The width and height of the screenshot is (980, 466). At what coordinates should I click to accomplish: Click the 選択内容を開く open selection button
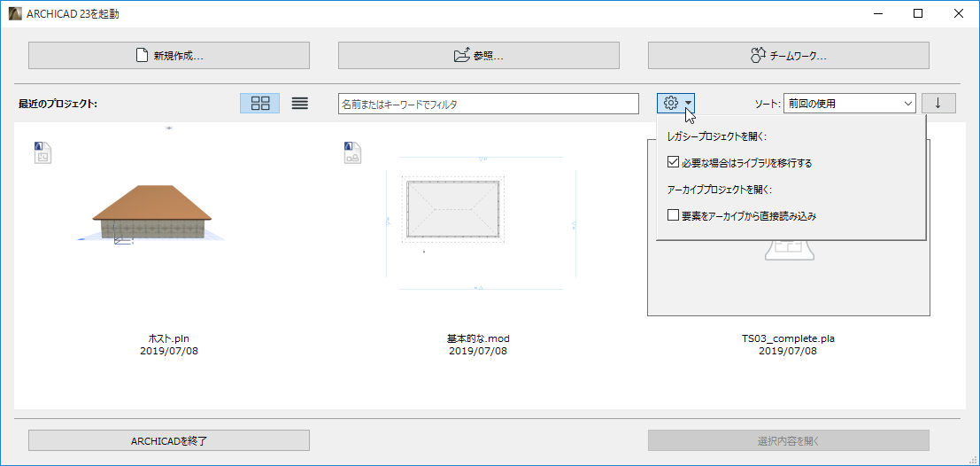tap(788, 440)
